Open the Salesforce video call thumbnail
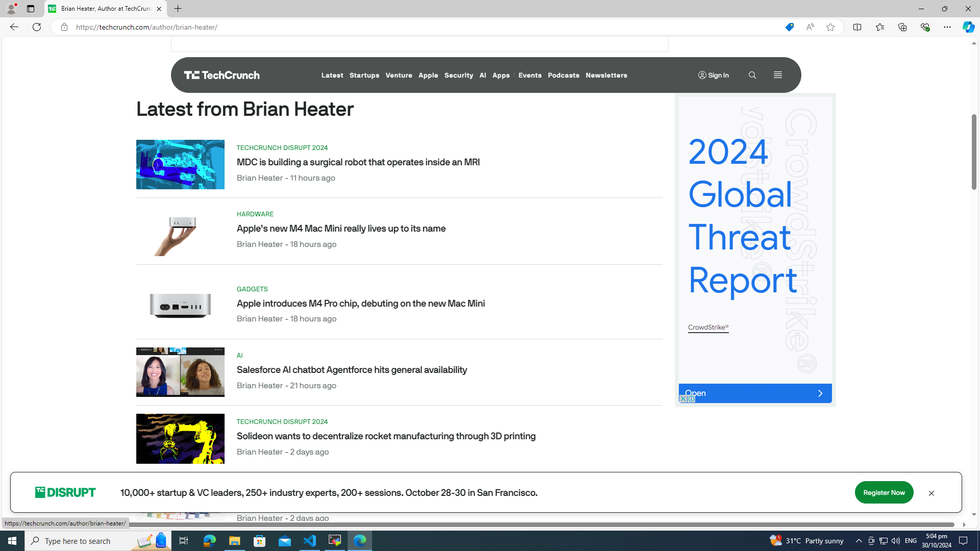Viewport: 980px width, 551px height. [x=180, y=372]
